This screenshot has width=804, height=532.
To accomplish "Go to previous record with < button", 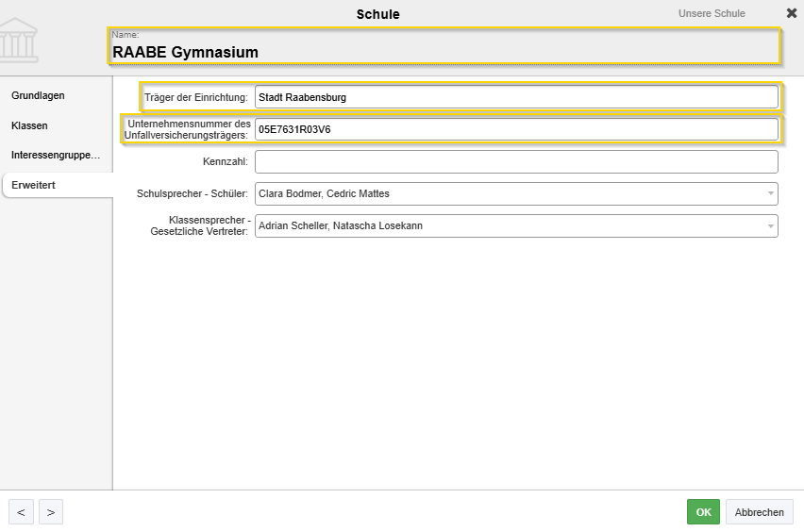I will (x=21, y=512).
